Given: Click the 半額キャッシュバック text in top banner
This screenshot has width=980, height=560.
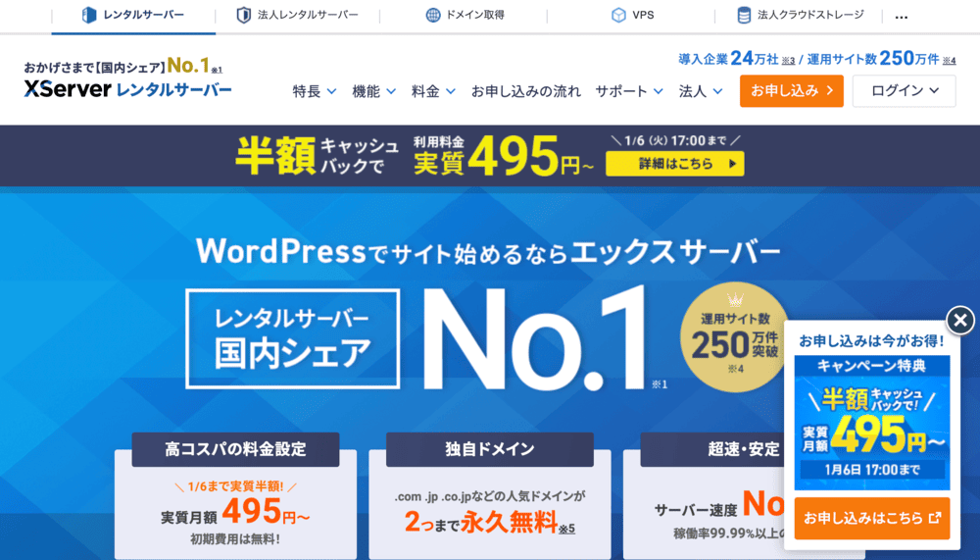Looking at the screenshot, I should coord(318,156).
